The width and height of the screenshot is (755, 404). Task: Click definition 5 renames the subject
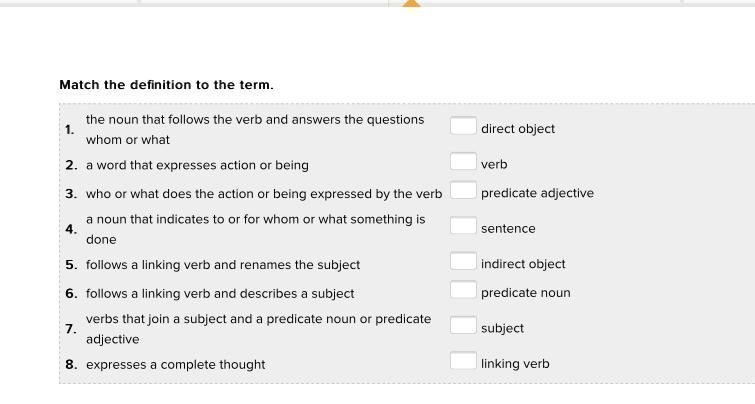pos(223,265)
